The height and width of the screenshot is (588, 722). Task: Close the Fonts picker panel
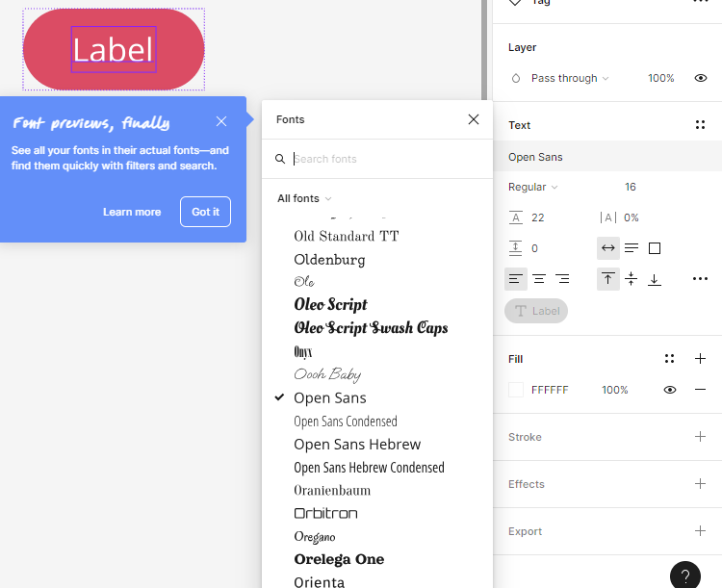[x=473, y=119]
